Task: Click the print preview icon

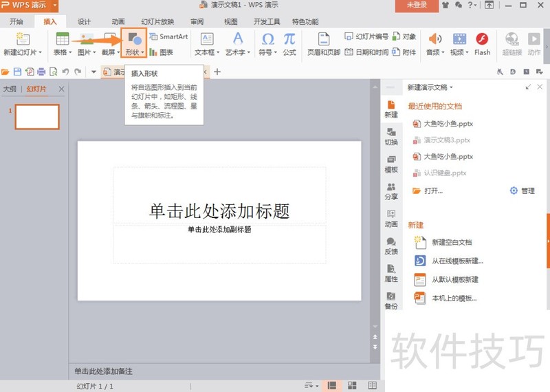Action: tap(54, 72)
